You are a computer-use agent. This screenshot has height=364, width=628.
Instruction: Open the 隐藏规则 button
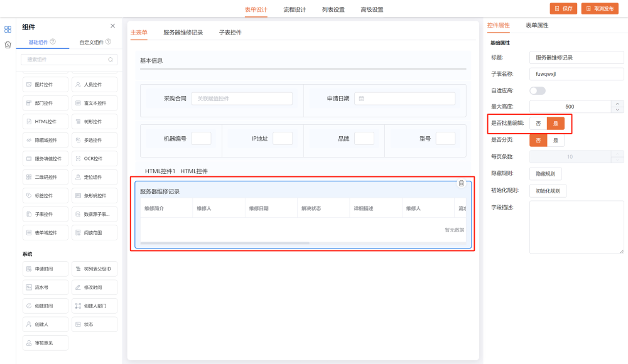(x=546, y=174)
